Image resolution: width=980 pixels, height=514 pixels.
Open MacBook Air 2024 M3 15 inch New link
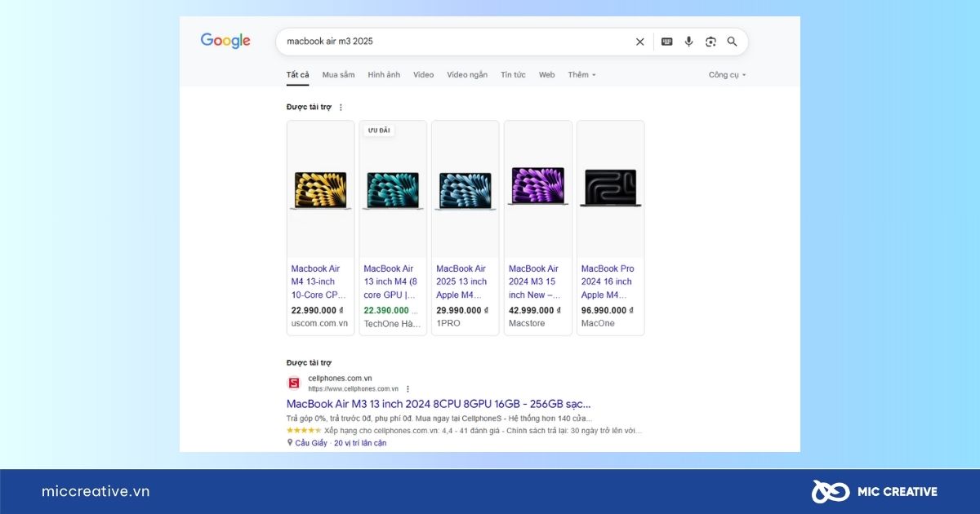(x=535, y=281)
